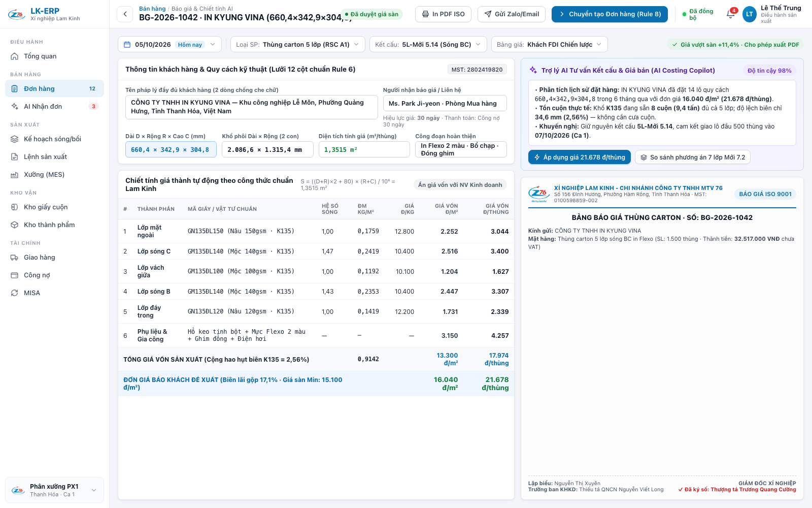This screenshot has height=508, width=812.
Task: Click the Độ tin cậy 98% badge
Action: (769, 71)
